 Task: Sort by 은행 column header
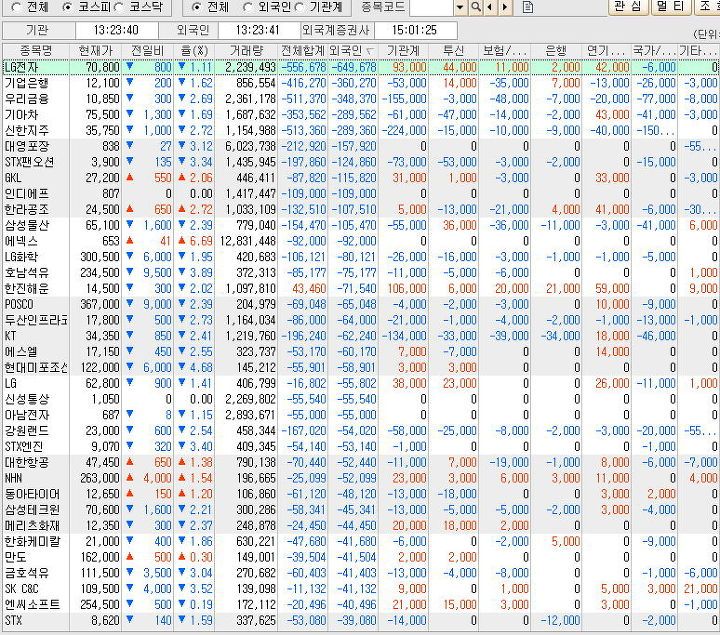(556, 51)
